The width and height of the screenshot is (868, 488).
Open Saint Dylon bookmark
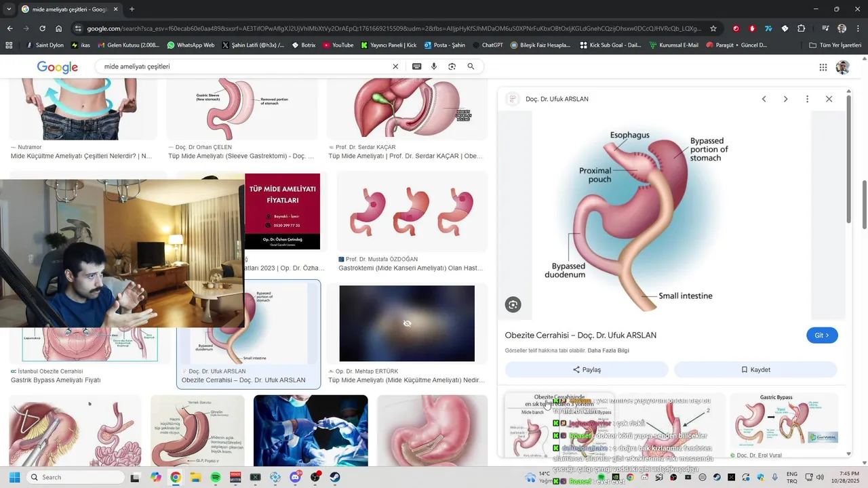(x=45, y=45)
